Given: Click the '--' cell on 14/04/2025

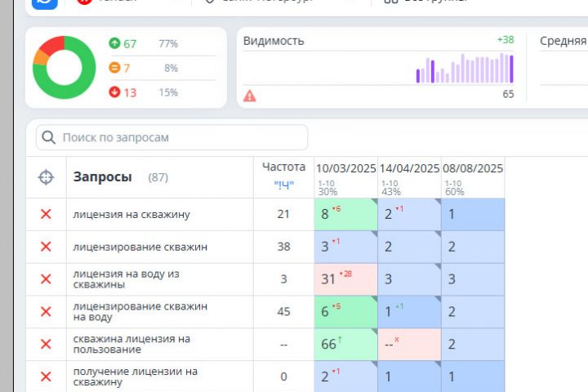Looking at the screenshot, I should pos(409,345).
